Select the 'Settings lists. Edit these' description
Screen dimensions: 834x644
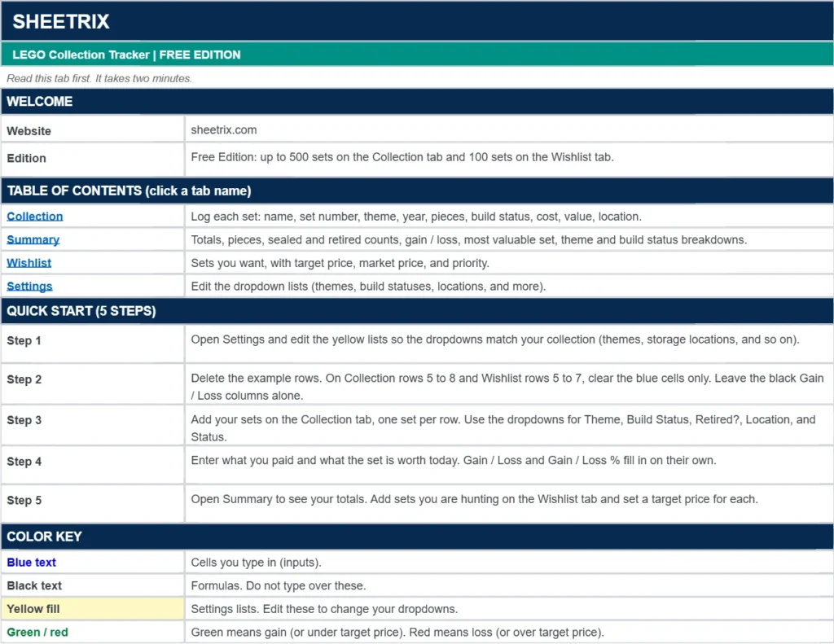point(509,609)
